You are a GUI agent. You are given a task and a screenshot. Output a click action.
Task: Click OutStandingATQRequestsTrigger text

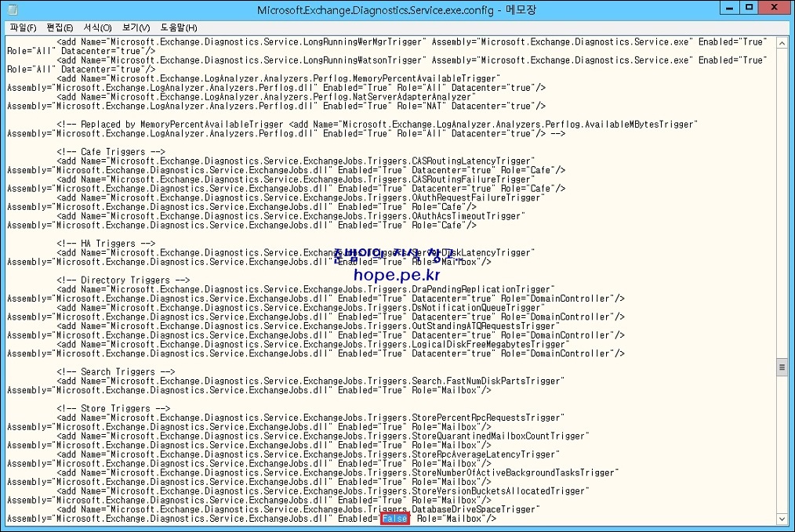click(x=484, y=325)
